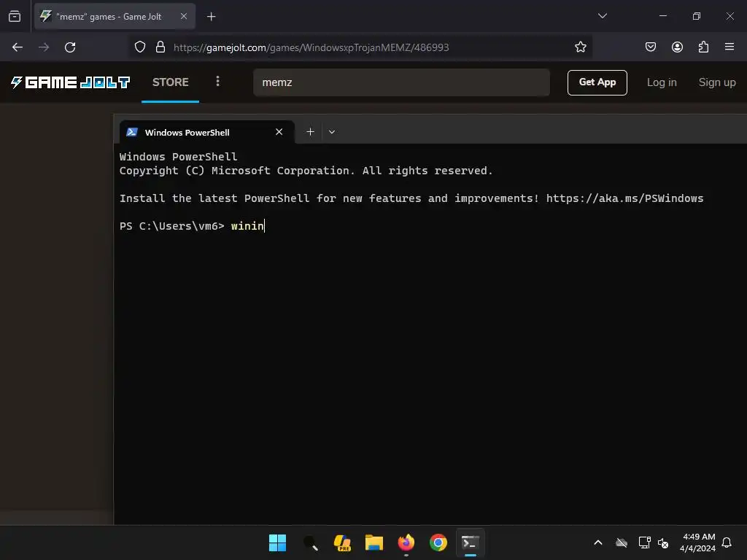747x560 pixels.
Task: Open taskbar Search magnifier
Action: tap(310, 542)
